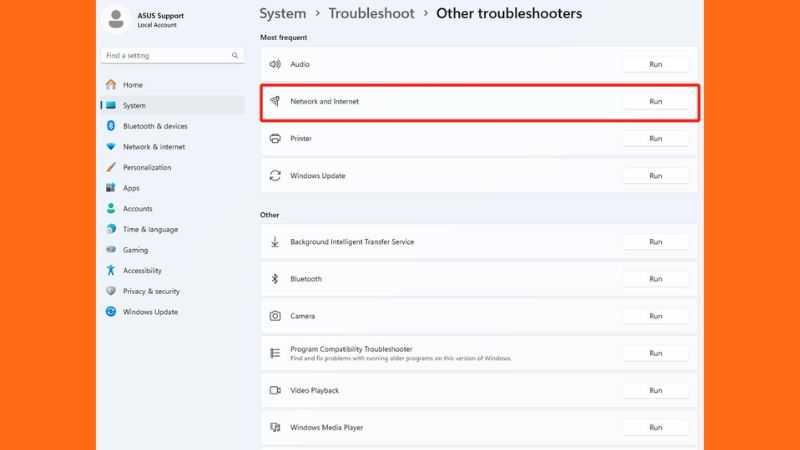This screenshot has height=450, width=800.
Task: Click the Accessibility figure icon in sidebar
Action: coord(111,270)
